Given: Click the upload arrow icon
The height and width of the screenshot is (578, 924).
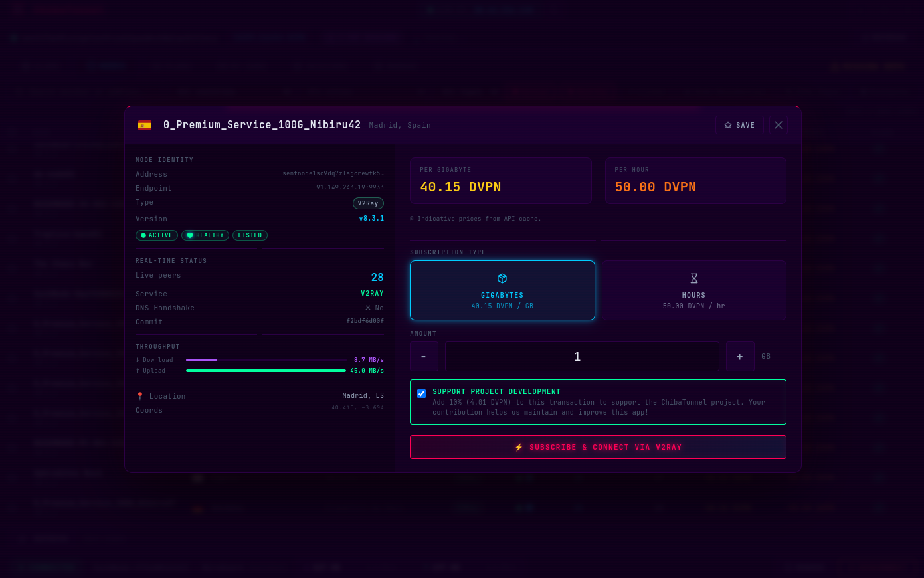Looking at the screenshot, I should [138, 371].
